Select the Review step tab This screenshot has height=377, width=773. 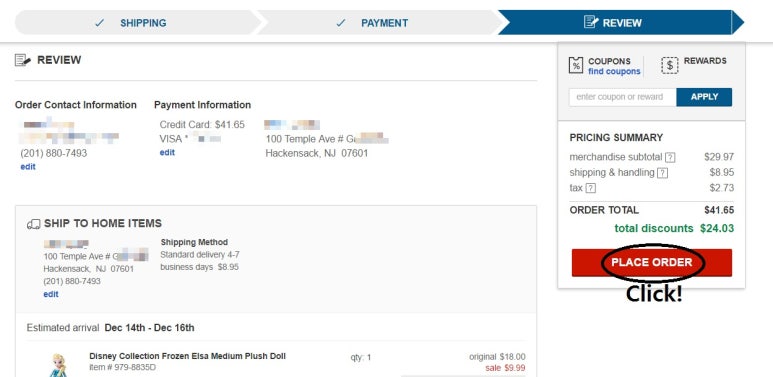tap(620, 23)
